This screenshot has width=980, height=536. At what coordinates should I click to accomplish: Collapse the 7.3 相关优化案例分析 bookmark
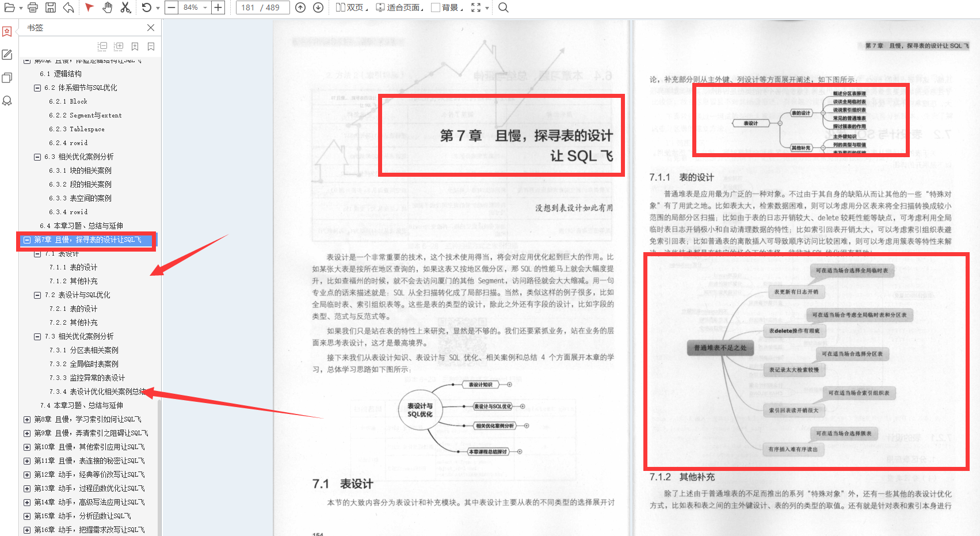[37, 336]
